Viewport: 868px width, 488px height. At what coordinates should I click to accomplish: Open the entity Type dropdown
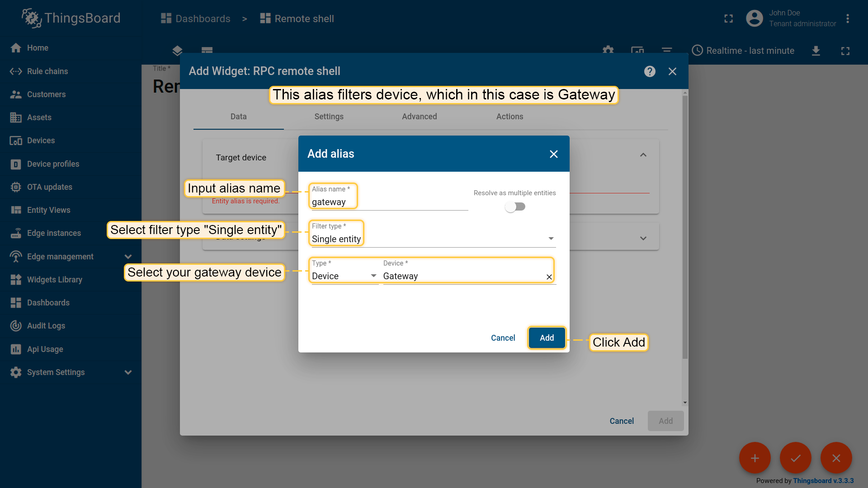(x=344, y=276)
